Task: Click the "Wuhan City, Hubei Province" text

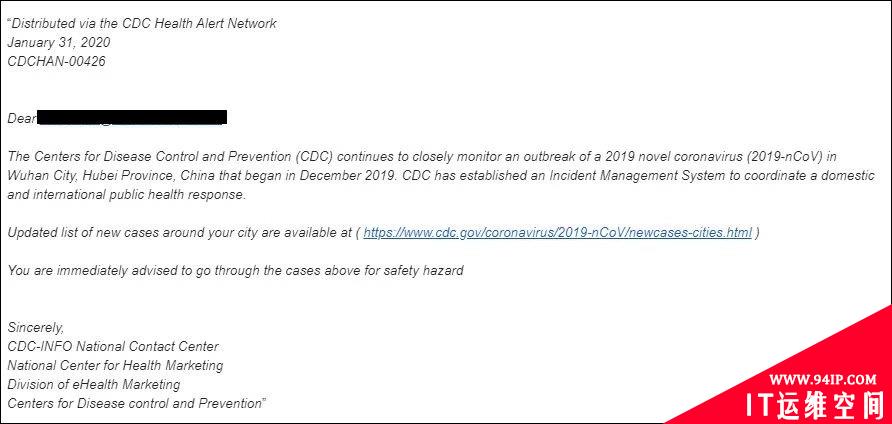Action: pyautogui.click(x=85, y=176)
